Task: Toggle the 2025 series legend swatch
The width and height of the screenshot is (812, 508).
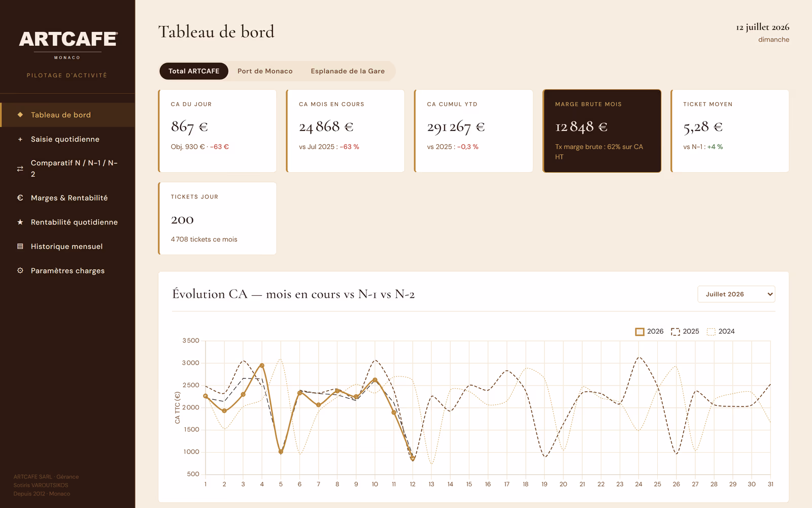Action: 675,332
